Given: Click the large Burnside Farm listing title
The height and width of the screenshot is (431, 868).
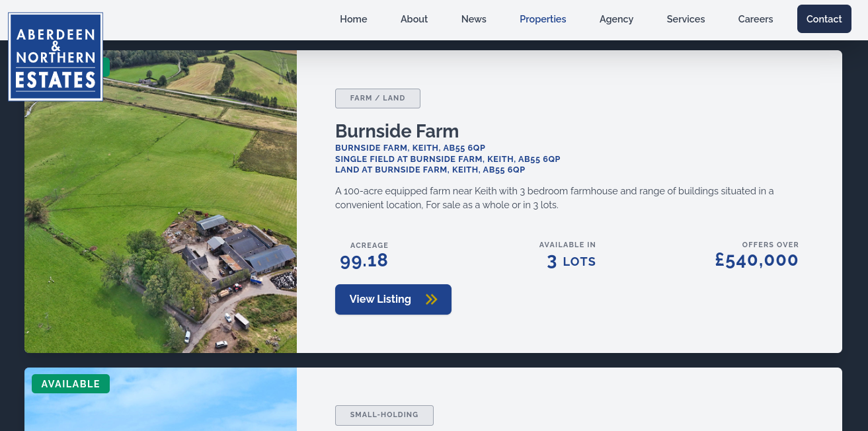Looking at the screenshot, I should click(x=397, y=131).
